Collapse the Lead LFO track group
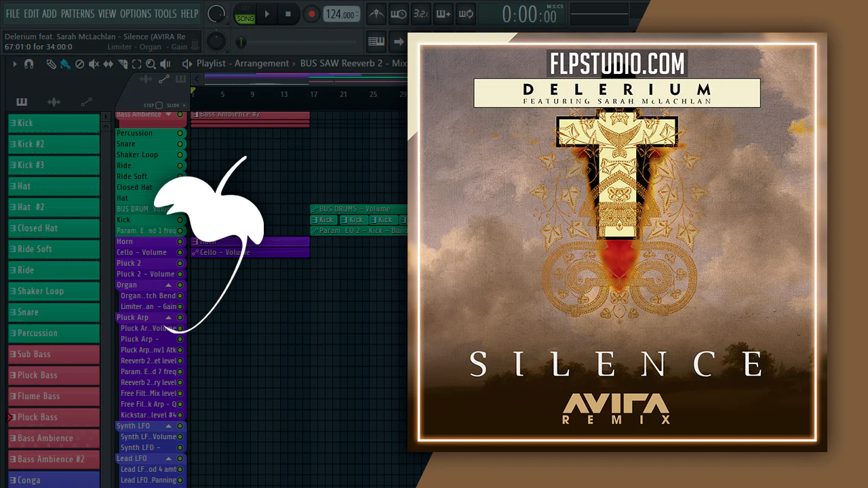 [x=169, y=459]
